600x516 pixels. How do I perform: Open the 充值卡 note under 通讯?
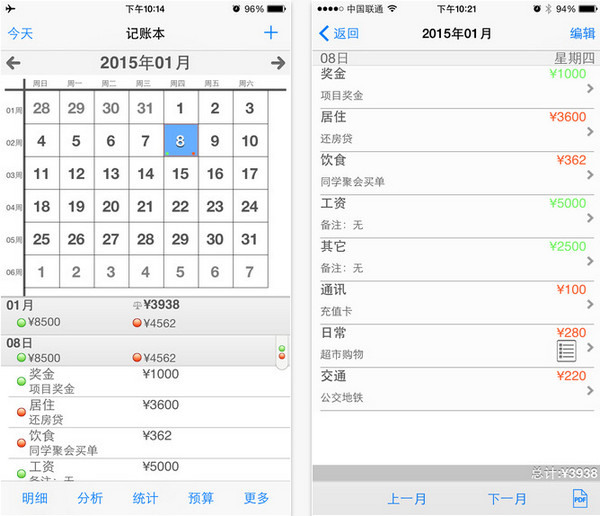click(336, 311)
